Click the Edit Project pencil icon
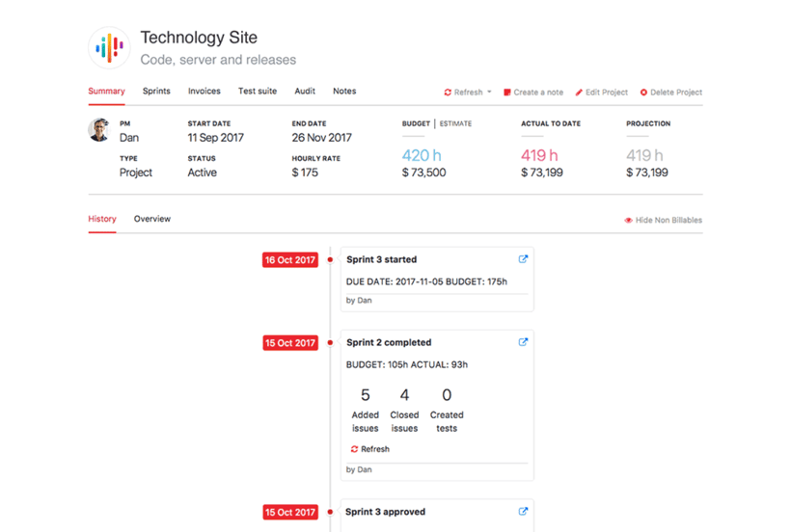791x532 pixels. 579,93
